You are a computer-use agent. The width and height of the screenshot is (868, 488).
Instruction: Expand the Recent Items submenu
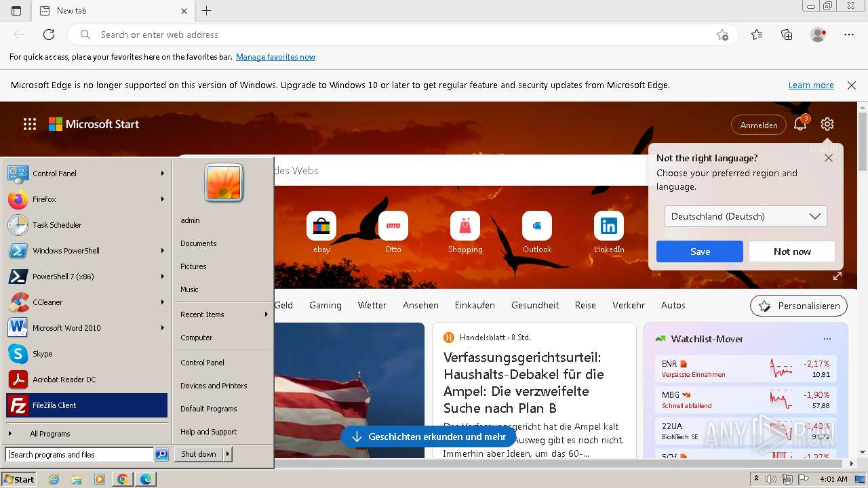(224, 314)
